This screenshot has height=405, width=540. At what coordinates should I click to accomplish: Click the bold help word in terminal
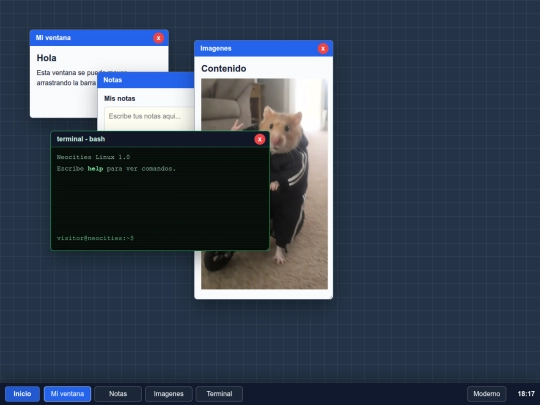tap(95, 168)
